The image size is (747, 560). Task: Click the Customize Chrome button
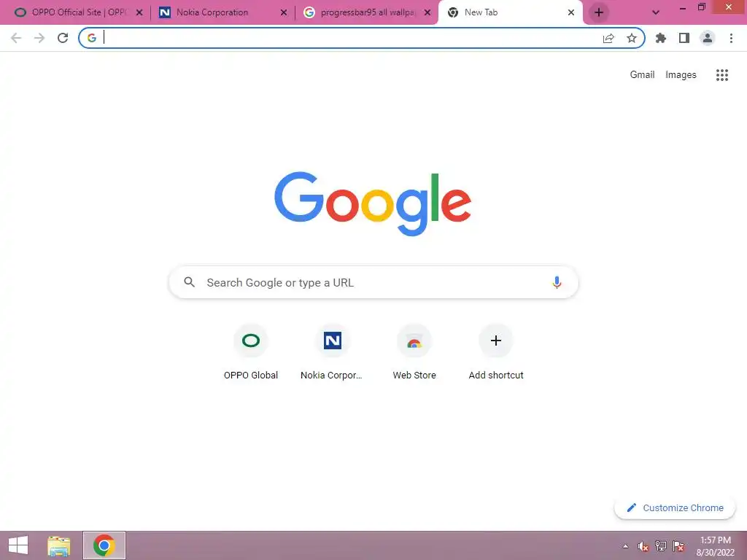pos(675,507)
